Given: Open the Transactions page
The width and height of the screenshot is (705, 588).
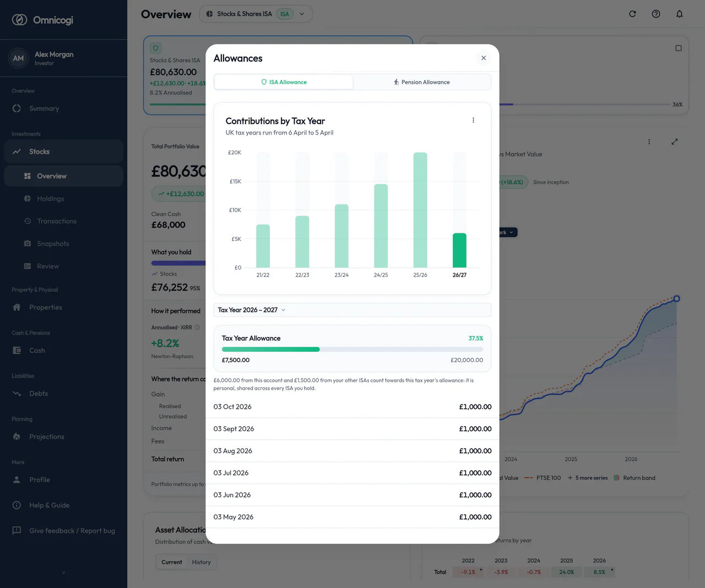Looking at the screenshot, I should tap(63, 221).
